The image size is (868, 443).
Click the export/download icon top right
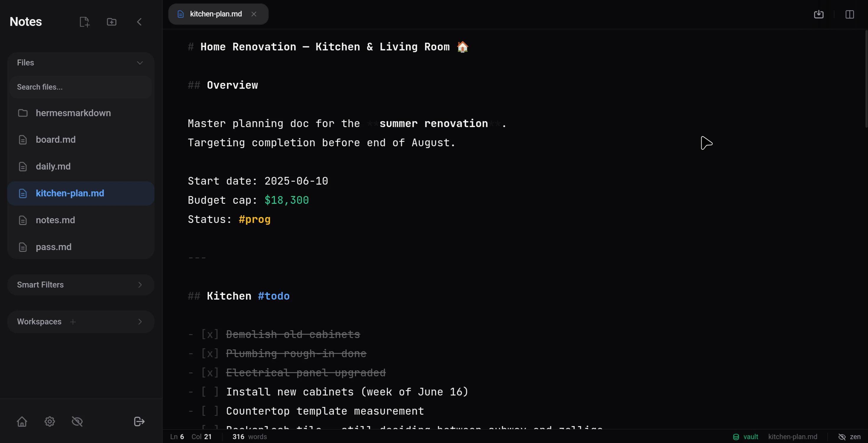(x=818, y=14)
